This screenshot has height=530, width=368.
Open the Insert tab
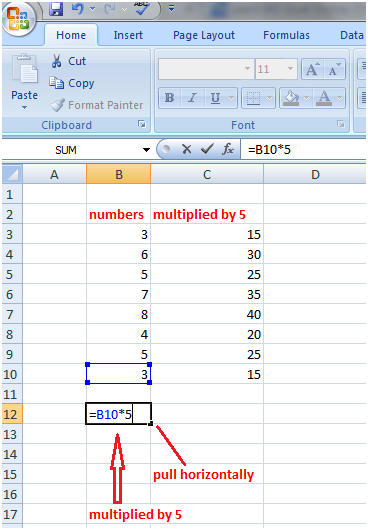pyautogui.click(x=128, y=35)
